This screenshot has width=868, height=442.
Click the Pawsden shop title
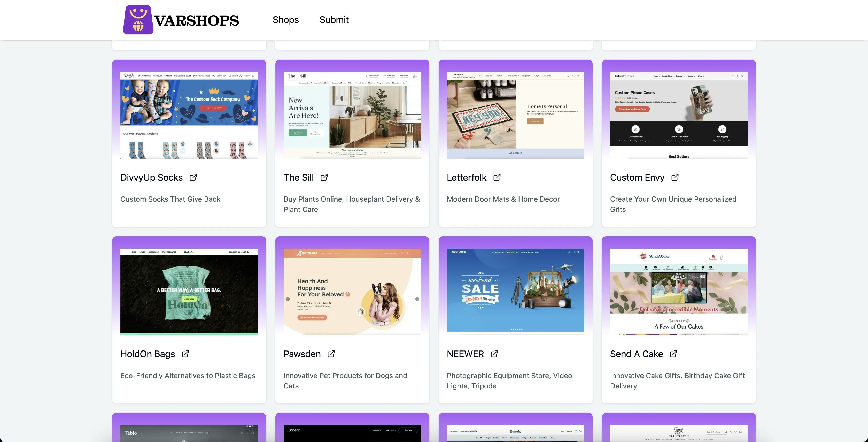click(302, 354)
